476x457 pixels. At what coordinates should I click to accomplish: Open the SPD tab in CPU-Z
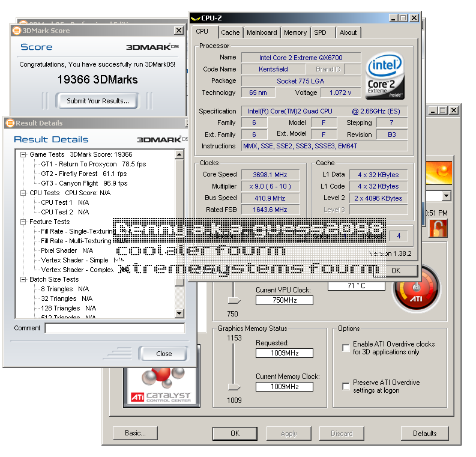pos(321,32)
